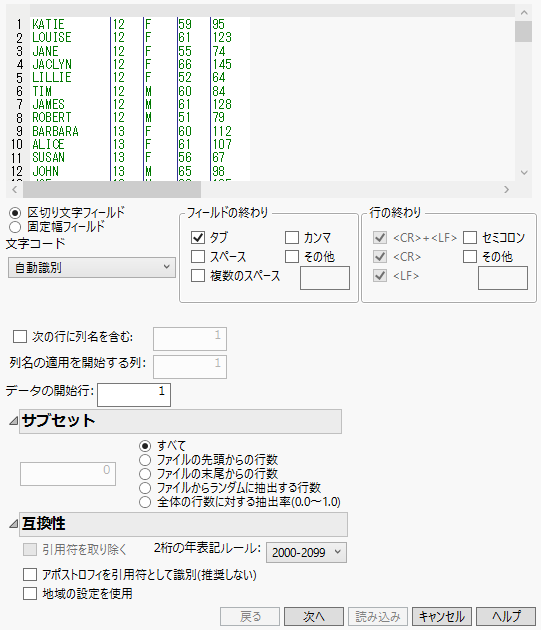
Task: Click the 読み込み button
Action: (378, 616)
